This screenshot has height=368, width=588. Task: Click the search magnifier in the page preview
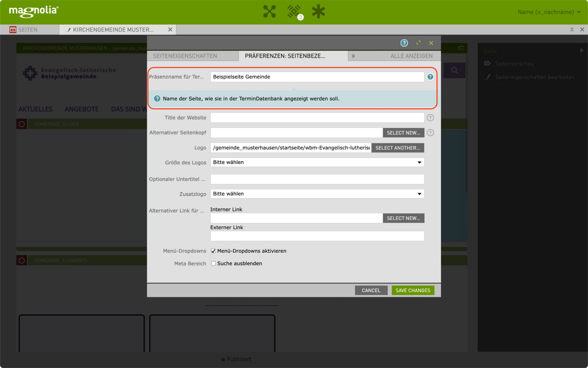(454, 71)
